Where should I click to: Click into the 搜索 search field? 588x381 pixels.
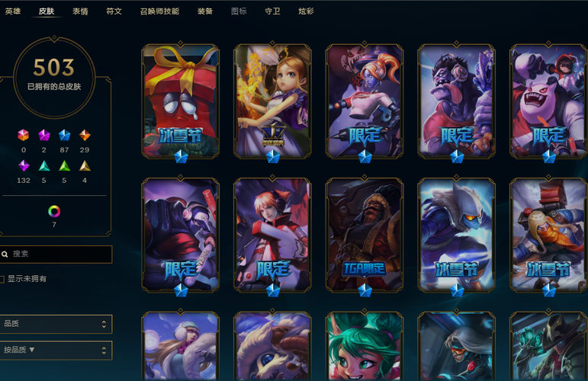click(56, 255)
